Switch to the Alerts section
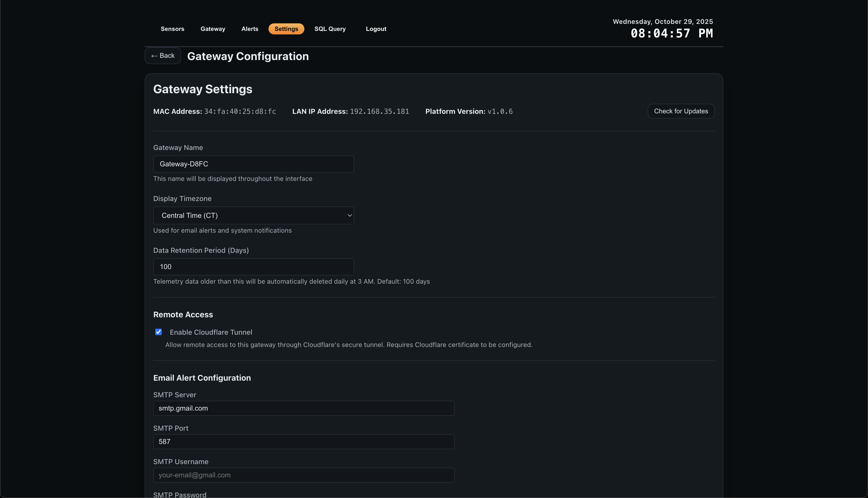The image size is (868, 498). coord(250,29)
